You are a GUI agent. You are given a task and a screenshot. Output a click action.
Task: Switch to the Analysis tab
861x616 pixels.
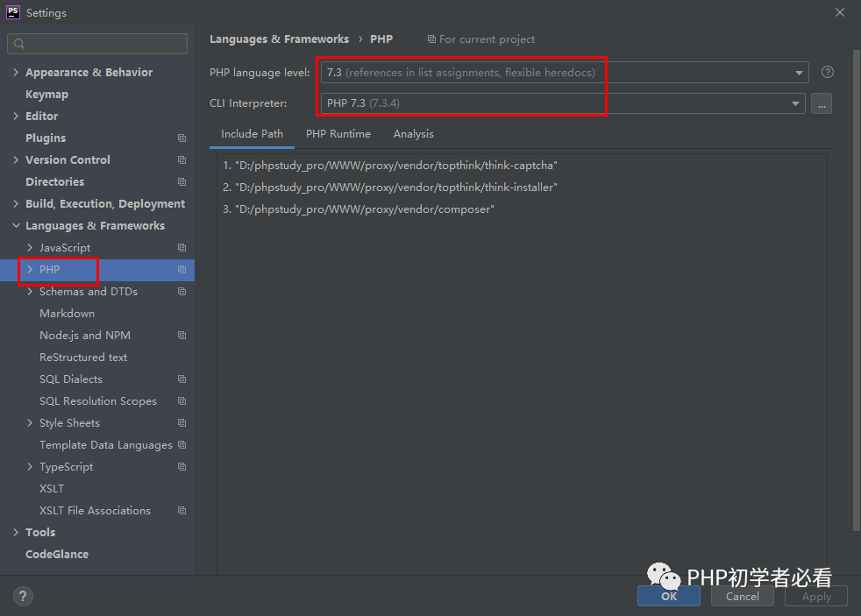click(x=414, y=134)
